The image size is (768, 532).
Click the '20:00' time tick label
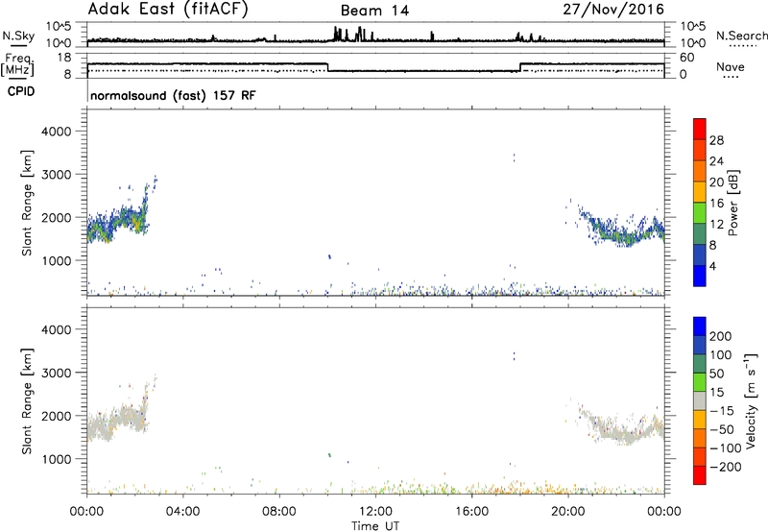click(568, 512)
